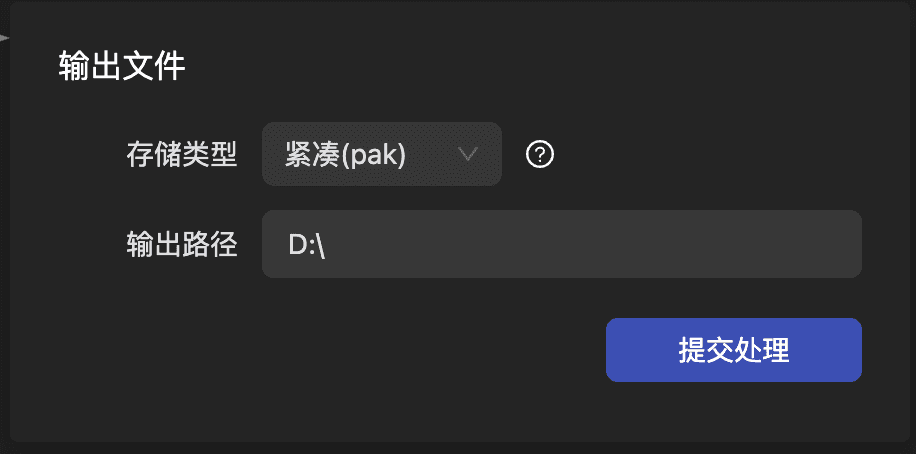Submit processing with the blue button
916x454 pixels.
[733, 350]
